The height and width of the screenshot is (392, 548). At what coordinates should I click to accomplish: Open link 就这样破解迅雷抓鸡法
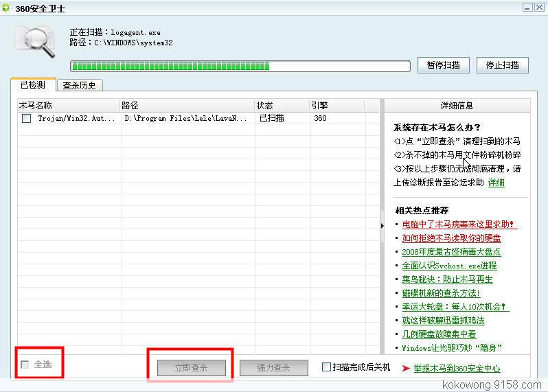click(443, 321)
